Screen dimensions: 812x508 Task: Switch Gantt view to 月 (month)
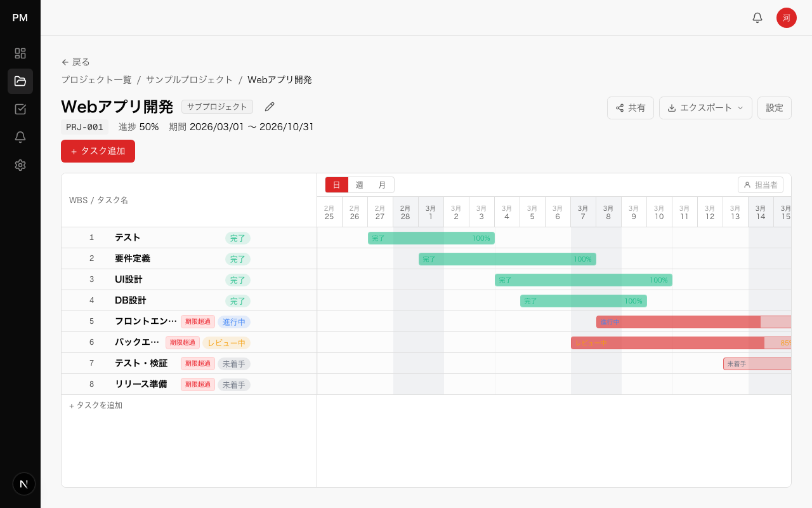382,185
